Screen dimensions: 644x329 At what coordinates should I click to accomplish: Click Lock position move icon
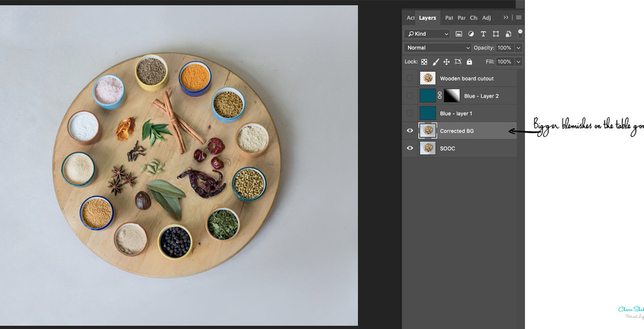click(x=446, y=62)
